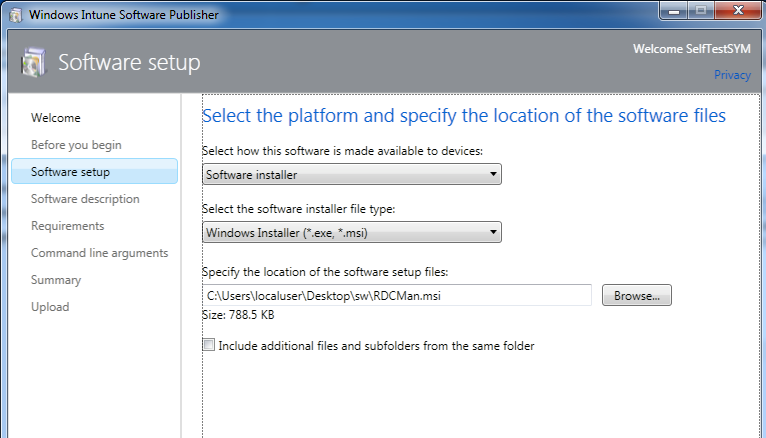
Task: Expand the installer file type dropdown
Action: pos(351,233)
